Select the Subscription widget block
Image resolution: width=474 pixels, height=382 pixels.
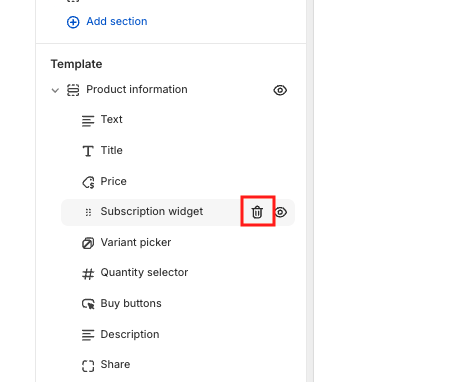152,212
